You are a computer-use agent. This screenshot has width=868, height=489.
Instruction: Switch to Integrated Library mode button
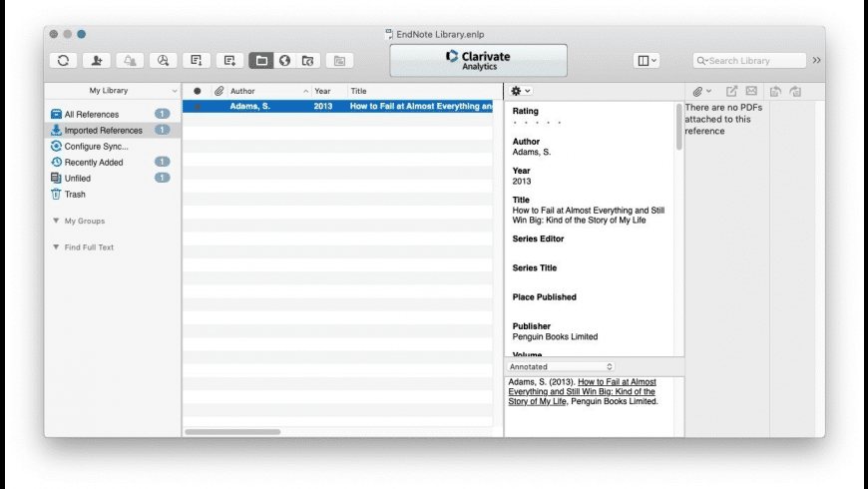tap(308, 61)
